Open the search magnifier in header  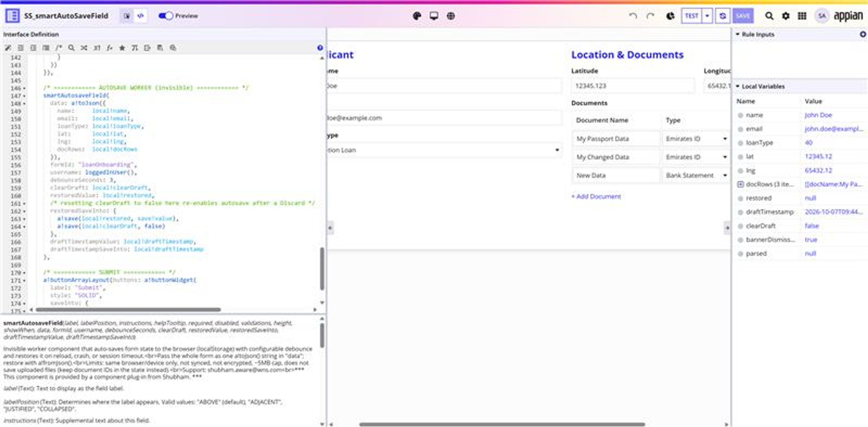click(769, 16)
